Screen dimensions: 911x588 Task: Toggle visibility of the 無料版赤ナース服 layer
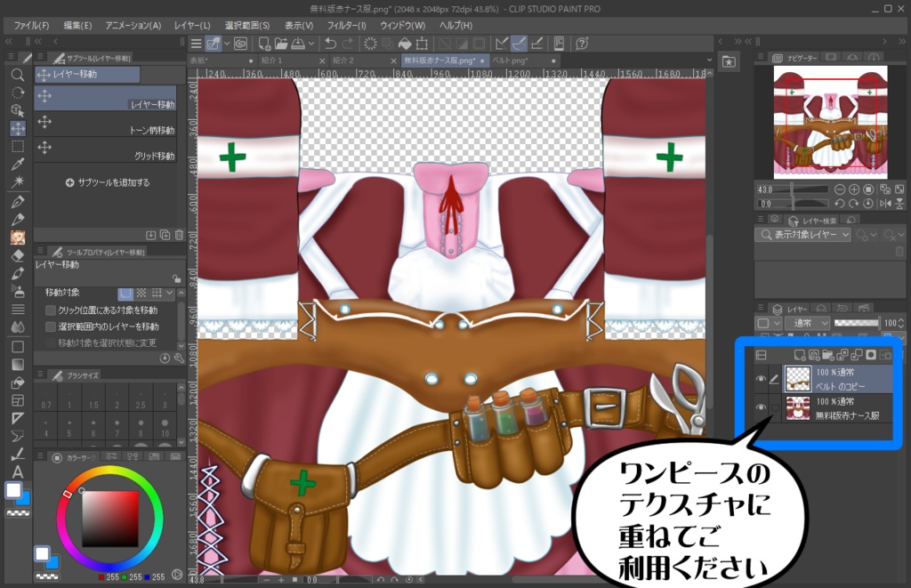click(761, 407)
